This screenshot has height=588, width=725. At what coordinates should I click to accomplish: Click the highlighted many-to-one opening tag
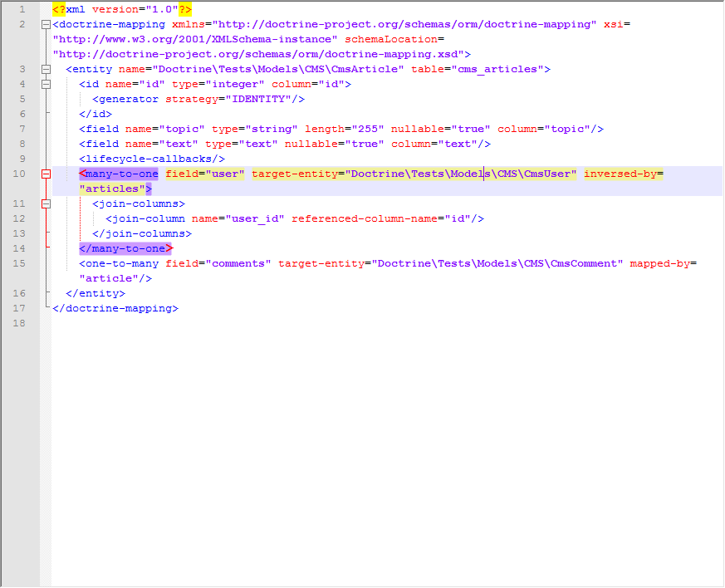(x=119, y=174)
